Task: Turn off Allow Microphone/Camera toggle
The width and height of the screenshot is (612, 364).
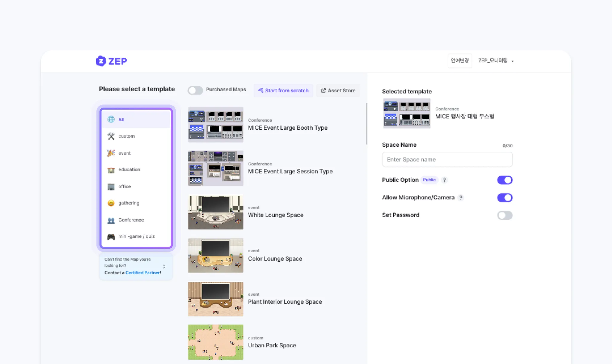Action: [505, 198]
